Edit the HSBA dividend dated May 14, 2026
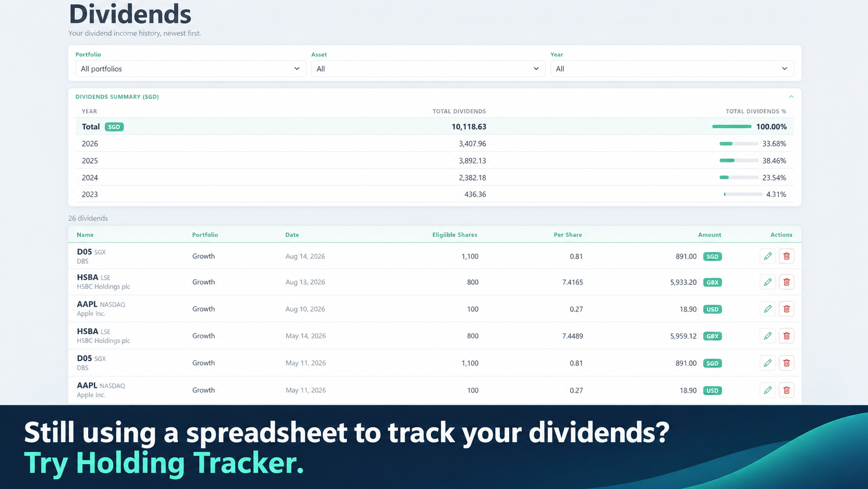Screen dimensions: 868x489 click(x=767, y=336)
